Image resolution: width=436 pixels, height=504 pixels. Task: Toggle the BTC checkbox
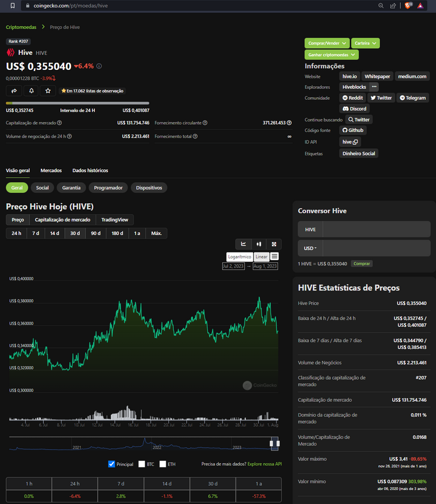point(141,464)
